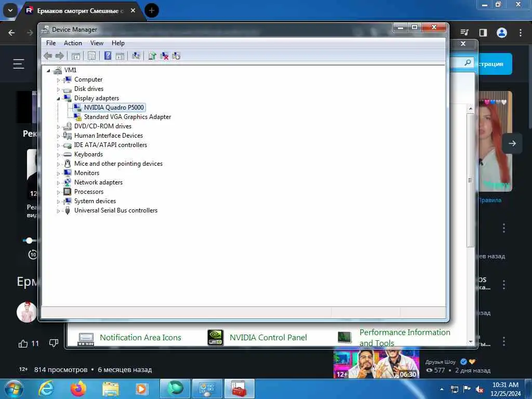
Task: Click the Notification Area Icons icon
Action: click(86, 339)
